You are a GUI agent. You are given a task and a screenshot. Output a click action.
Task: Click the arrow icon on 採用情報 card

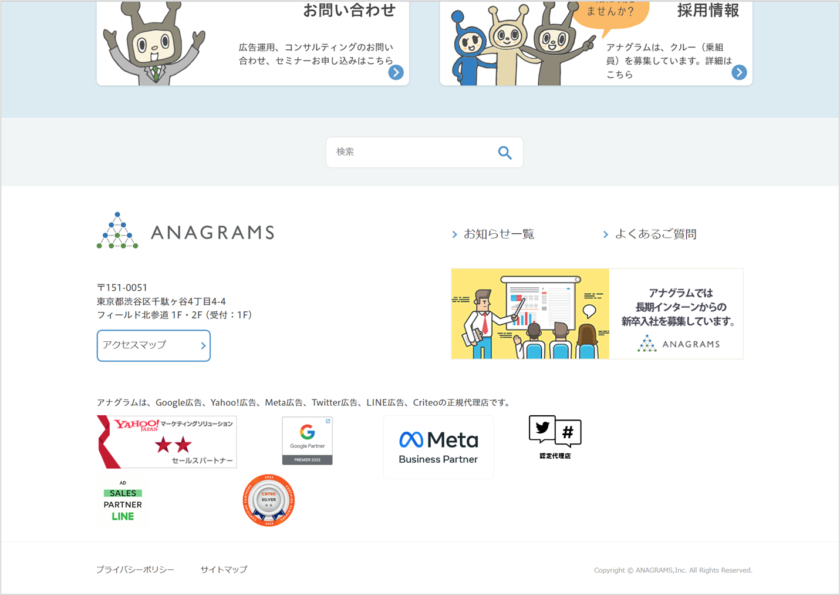click(739, 72)
